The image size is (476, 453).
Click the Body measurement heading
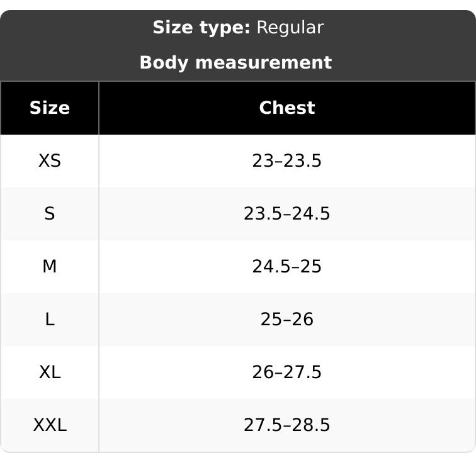click(x=235, y=63)
